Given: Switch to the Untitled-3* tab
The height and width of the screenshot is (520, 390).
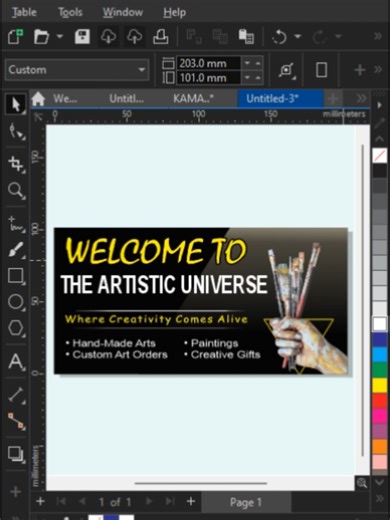Looking at the screenshot, I should pos(280,99).
